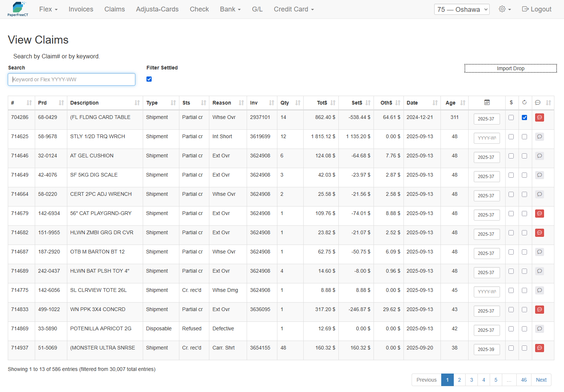Viewport: 564px width, 392px height.
Task: Open red comment icon for claim 714833
Action: click(540, 310)
